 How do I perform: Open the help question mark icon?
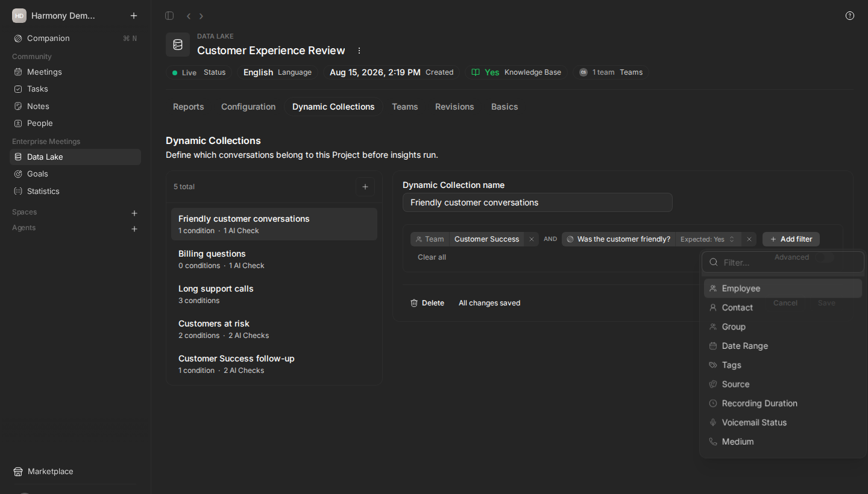click(x=850, y=16)
